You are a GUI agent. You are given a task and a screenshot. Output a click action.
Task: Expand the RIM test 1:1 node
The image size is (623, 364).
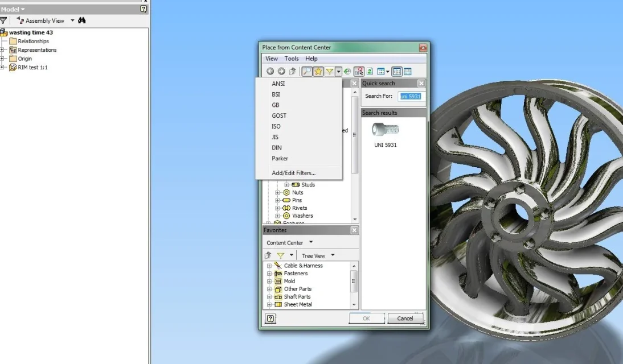tap(2, 68)
